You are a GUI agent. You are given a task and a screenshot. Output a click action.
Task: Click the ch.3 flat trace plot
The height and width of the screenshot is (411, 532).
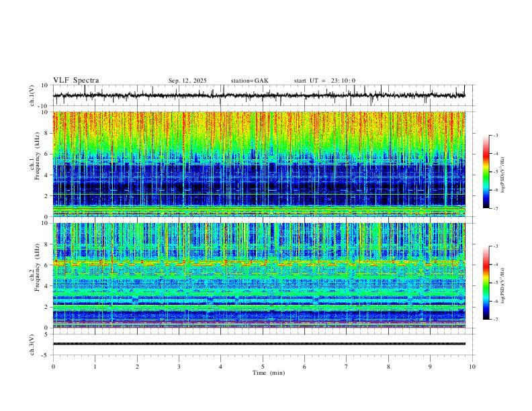tap(263, 345)
